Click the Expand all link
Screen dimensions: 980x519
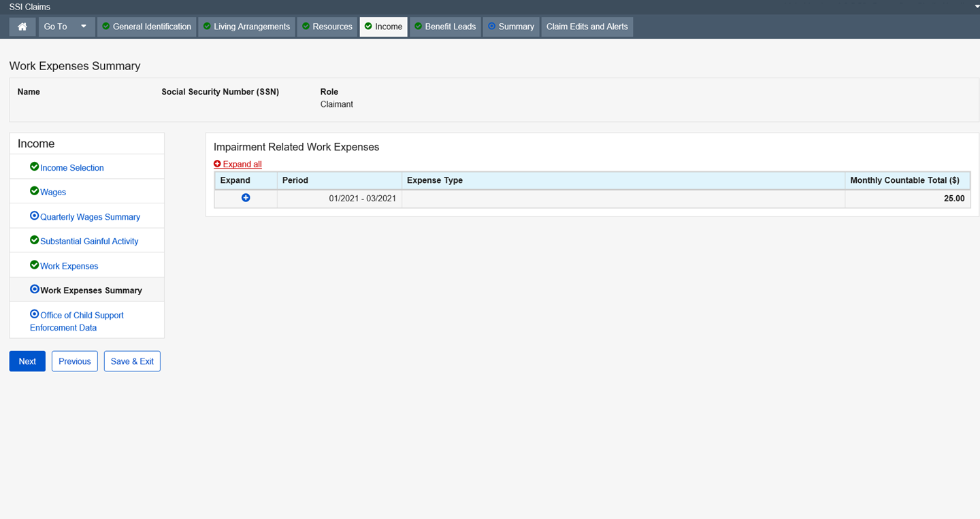tap(242, 164)
